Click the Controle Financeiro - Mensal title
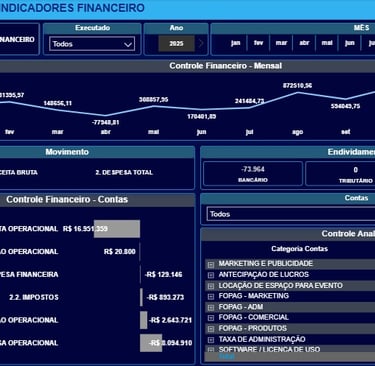Viewport: 375px width, 366px height. click(x=225, y=66)
